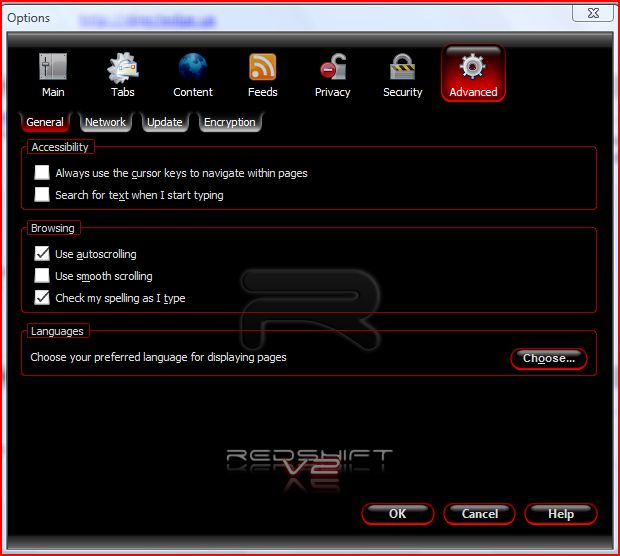
Task: Enable always use cursor keys to navigate
Action: 42,173
